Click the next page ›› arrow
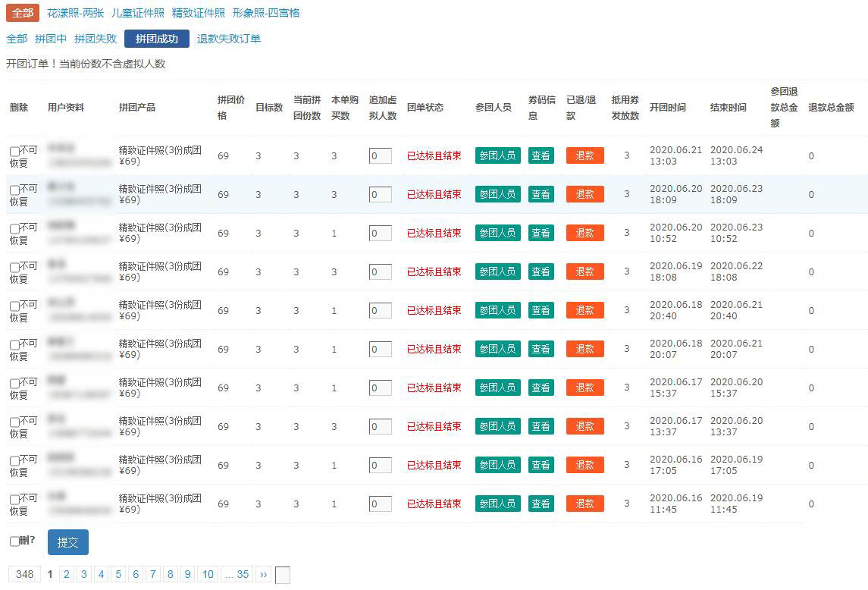This screenshot has width=868, height=590. (264, 574)
